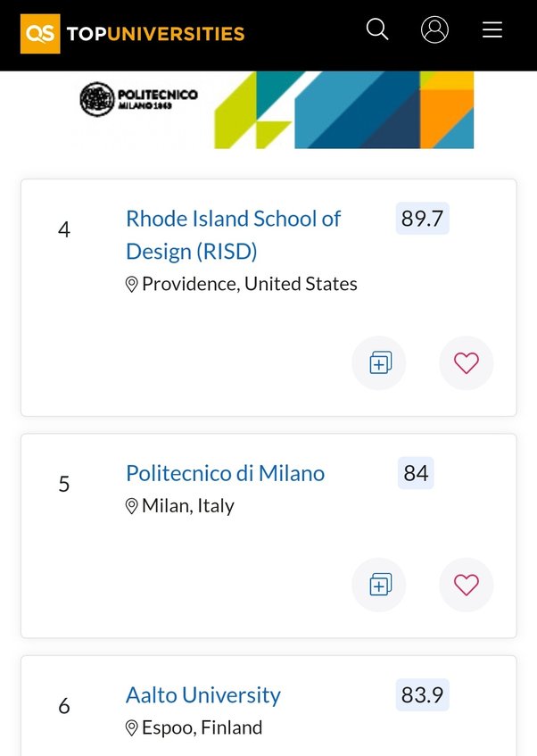Favorite Rhode Island School of Design heart
Viewport: 537px width, 756px height.
467,362
